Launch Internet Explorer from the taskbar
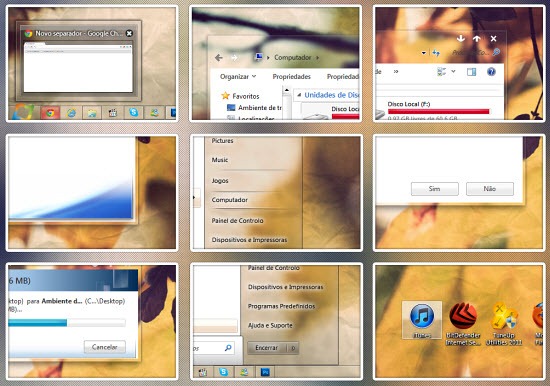 [71, 113]
